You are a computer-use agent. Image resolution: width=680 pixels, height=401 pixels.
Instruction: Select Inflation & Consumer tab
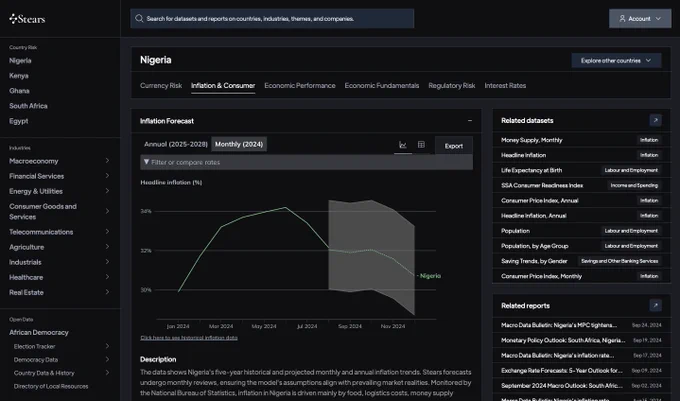click(x=223, y=85)
